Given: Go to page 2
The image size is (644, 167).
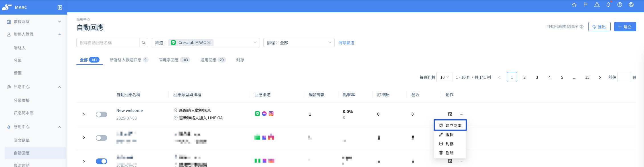Looking at the screenshot, I should coord(525,77).
